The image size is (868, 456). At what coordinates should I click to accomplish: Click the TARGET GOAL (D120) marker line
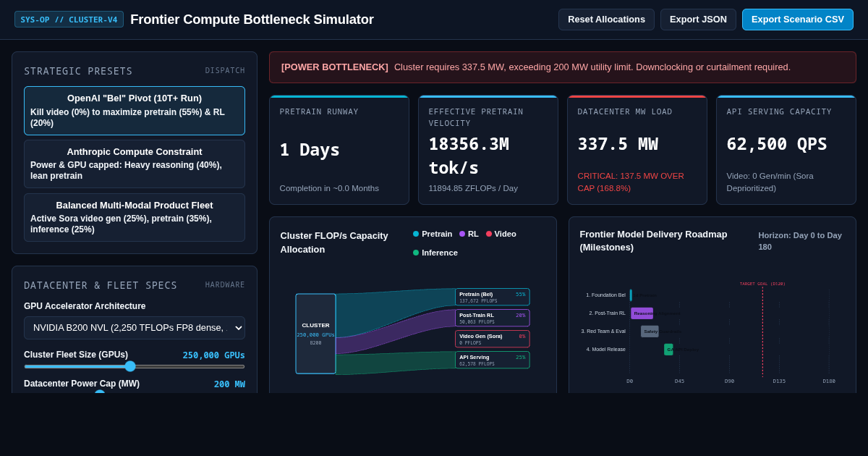[762, 332]
